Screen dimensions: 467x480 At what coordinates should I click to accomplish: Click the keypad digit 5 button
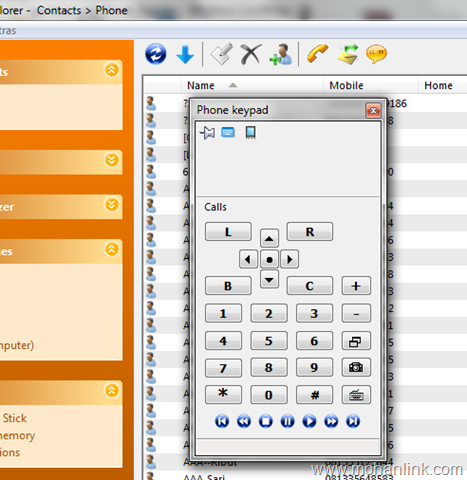coord(269,341)
